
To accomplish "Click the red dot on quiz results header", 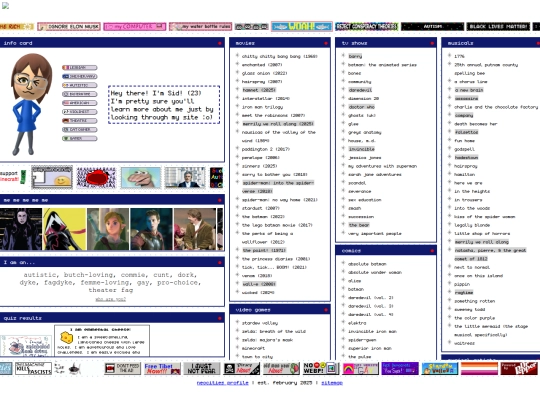I will click(219, 318).
